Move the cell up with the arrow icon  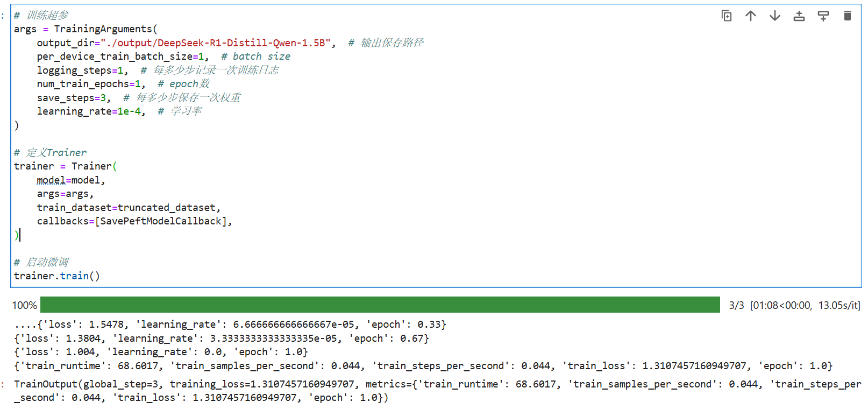(x=751, y=16)
